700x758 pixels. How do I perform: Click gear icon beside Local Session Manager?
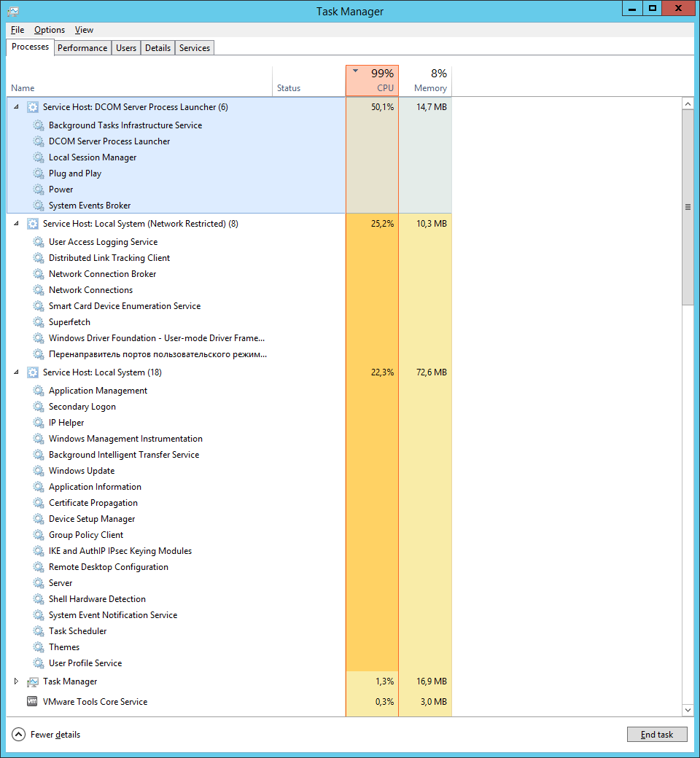pos(39,157)
